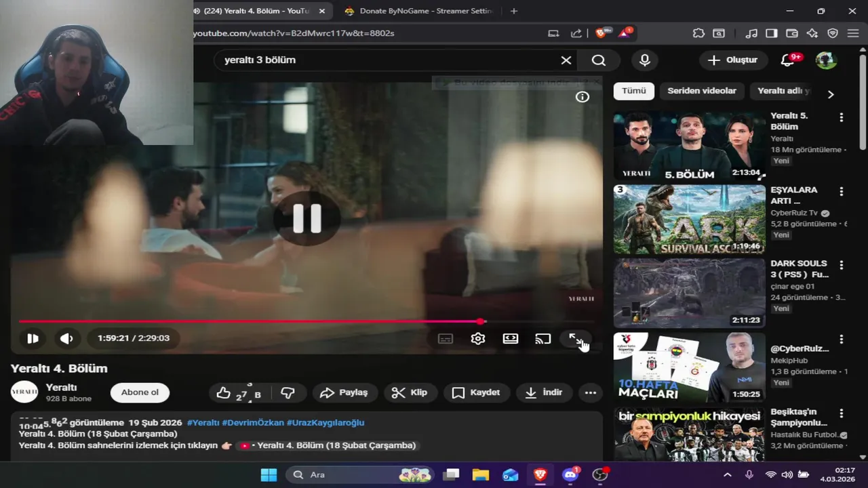Image resolution: width=868 pixels, height=488 pixels.
Task: Mute the video using the speaker icon
Action: (66, 338)
